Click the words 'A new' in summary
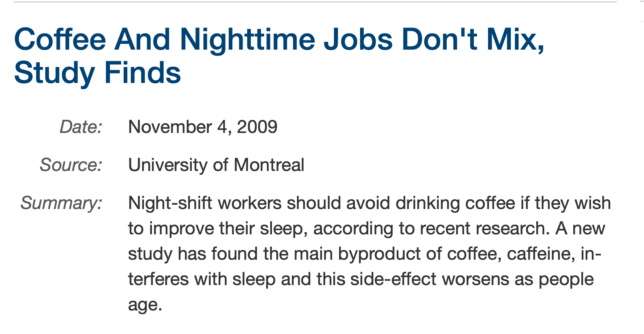The height and width of the screenshot is (334, 644). click(580, 229)
